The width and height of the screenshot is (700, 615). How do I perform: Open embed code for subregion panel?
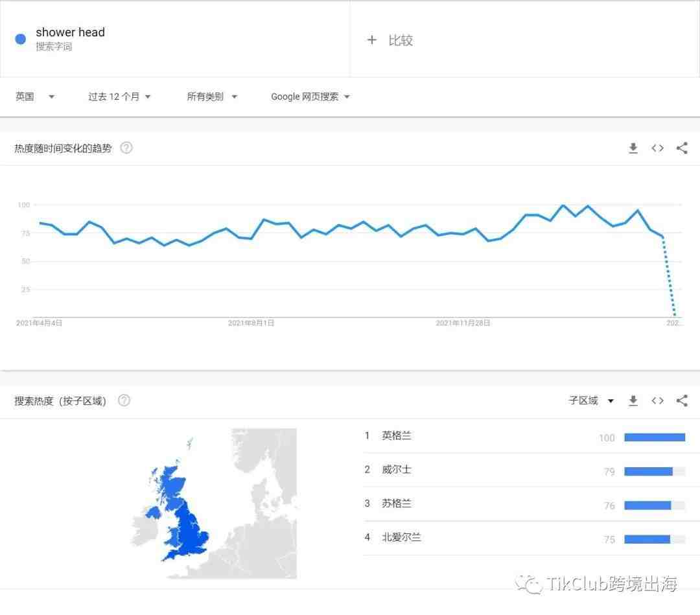658,400
